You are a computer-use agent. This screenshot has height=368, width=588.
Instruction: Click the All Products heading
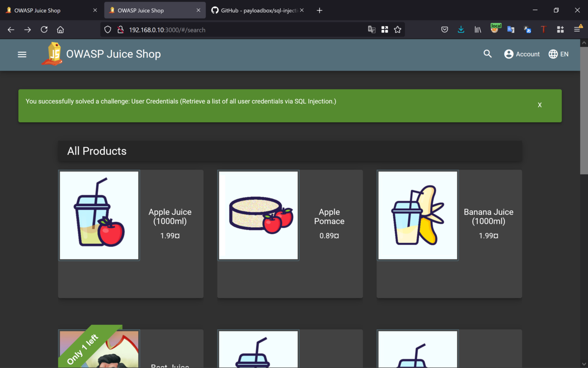click(97, 151)
